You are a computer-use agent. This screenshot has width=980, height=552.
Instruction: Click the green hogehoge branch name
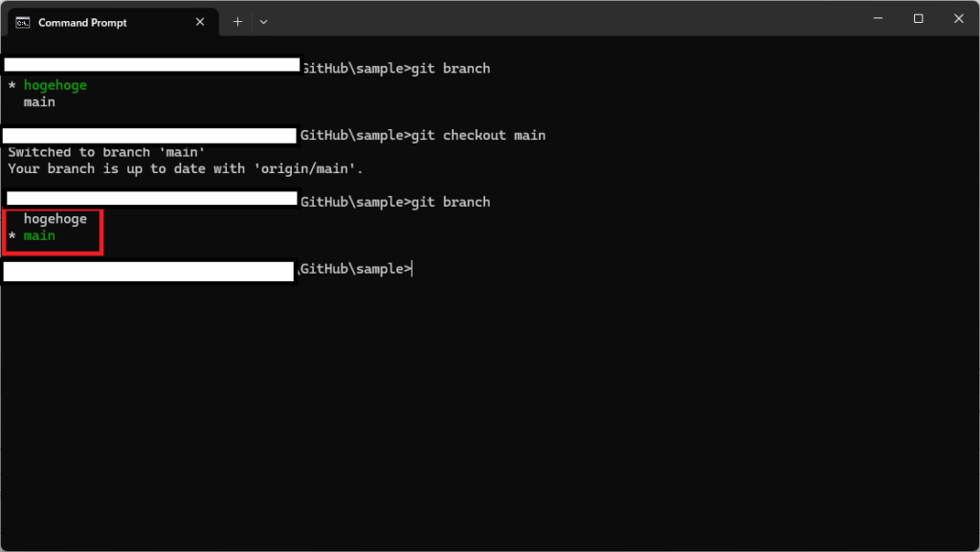point(55,85)
